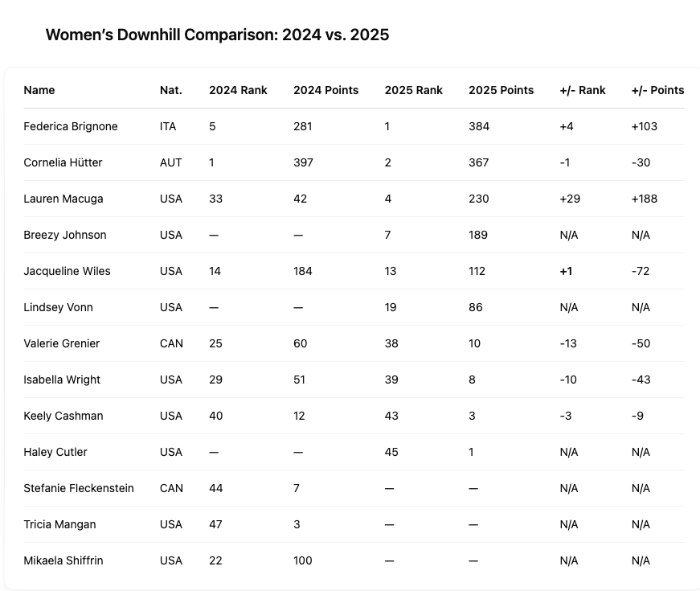Click the 2025 Points column header
This screenshot has width=700, height=591.
[x=501, y=90]
